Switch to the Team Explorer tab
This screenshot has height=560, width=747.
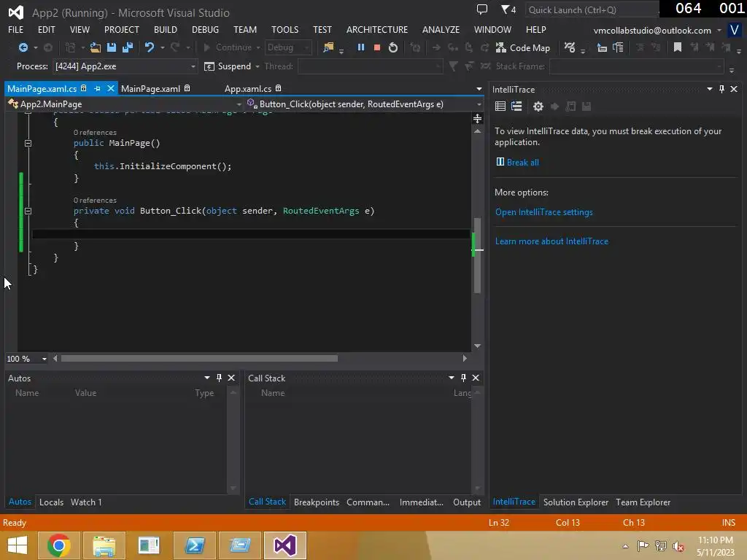click(643, 502)
